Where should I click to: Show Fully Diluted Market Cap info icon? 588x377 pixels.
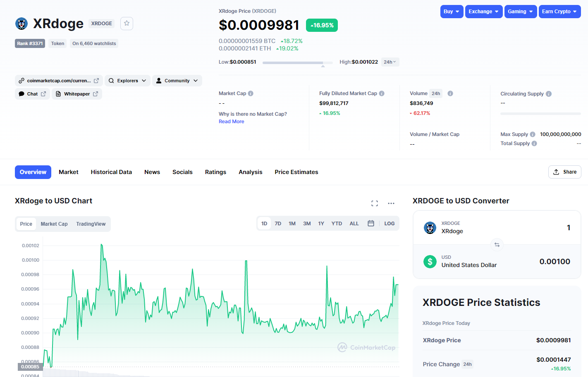tap(382, 93)
